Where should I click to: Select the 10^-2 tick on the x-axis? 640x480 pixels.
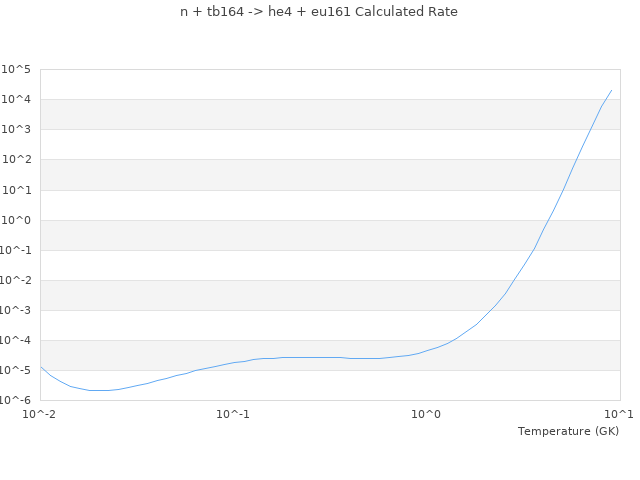pyautogui.click(x=40, y=414)
